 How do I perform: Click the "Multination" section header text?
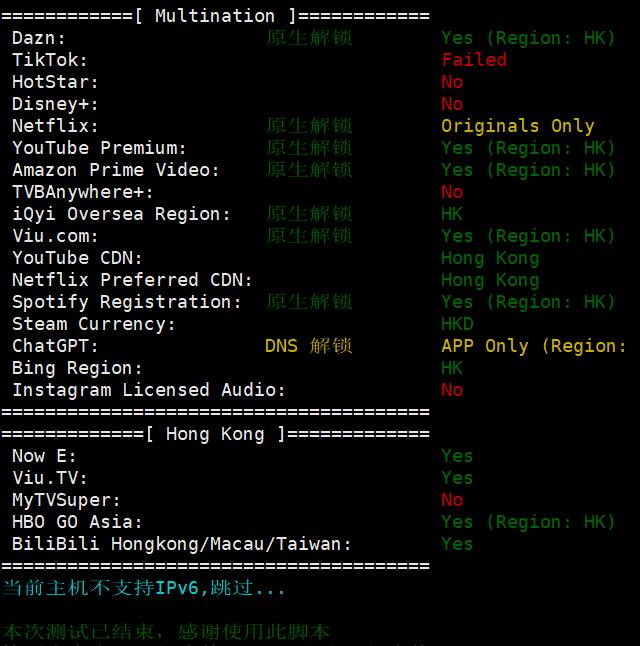(x=215, y=16)
